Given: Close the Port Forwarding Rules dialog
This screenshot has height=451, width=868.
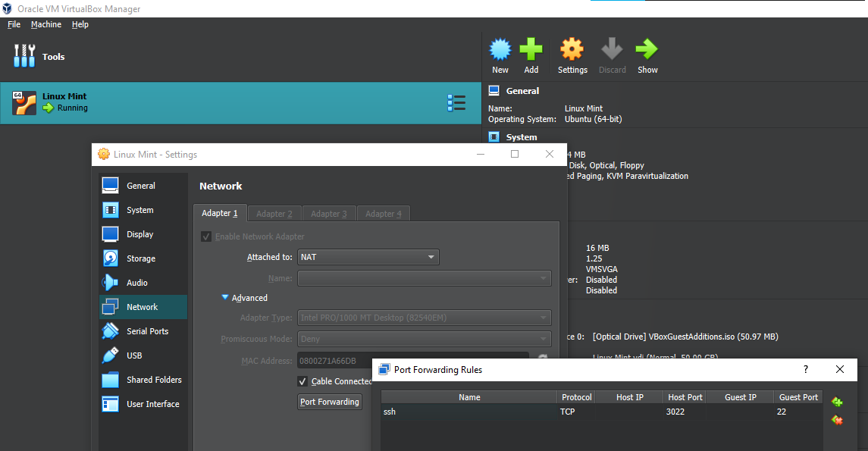Looking at the screenshot, I should tap(840, 369).
